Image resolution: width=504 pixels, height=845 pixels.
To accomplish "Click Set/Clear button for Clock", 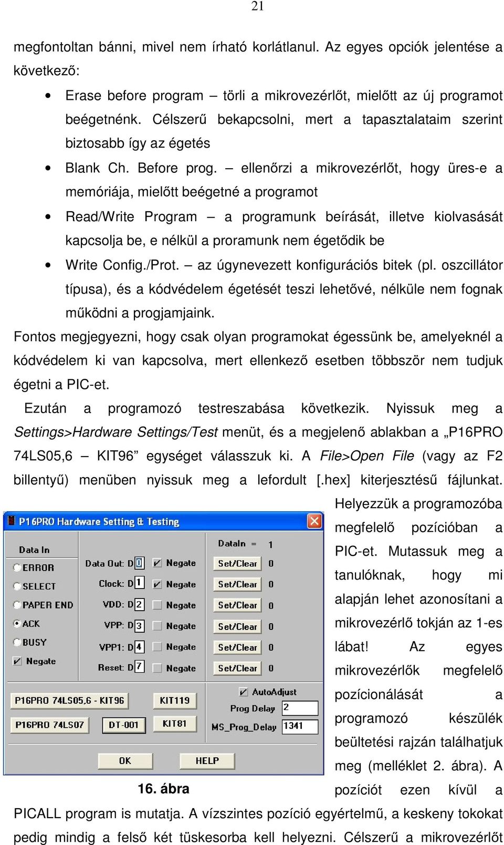I will click(x=237, y=584).
